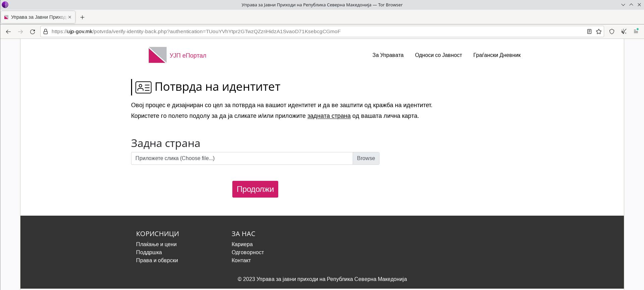Select the Управа за Јавни Приходи tab
The height and width of the screenshot is (290, 644).
pyautogui.click(x=37, y=17)
